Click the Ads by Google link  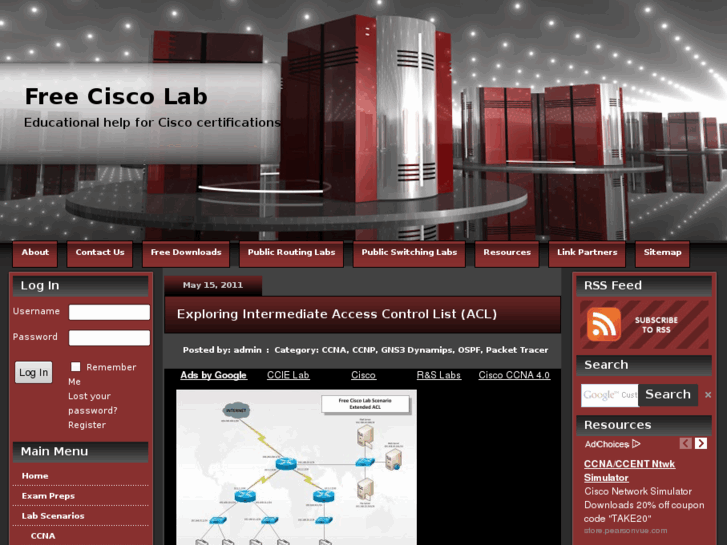tap(213, 375)
